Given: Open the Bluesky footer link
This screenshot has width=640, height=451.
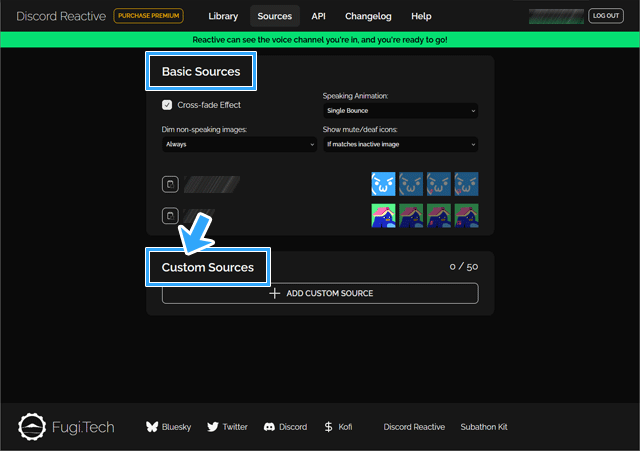Looking at the screenshot, I should 176,427.
